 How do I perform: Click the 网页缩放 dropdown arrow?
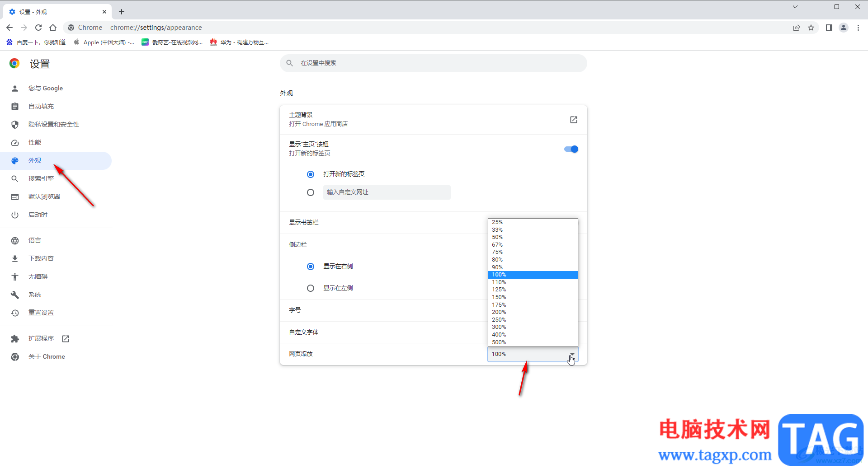click(572, 354)
